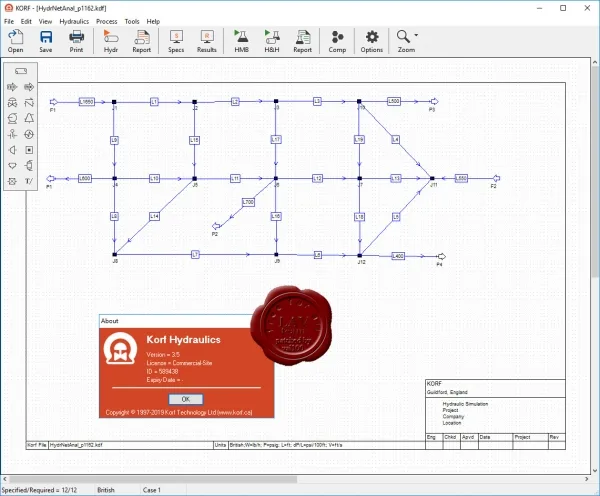Select the Orifice palette tool
Screen dimensions: 600x496
pos(12,134)
